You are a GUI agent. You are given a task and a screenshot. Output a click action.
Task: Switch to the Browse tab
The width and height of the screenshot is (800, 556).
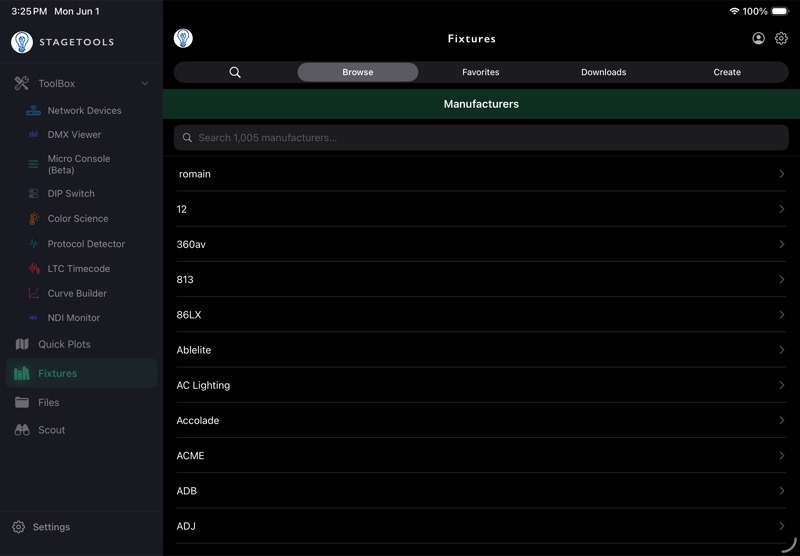358,72
